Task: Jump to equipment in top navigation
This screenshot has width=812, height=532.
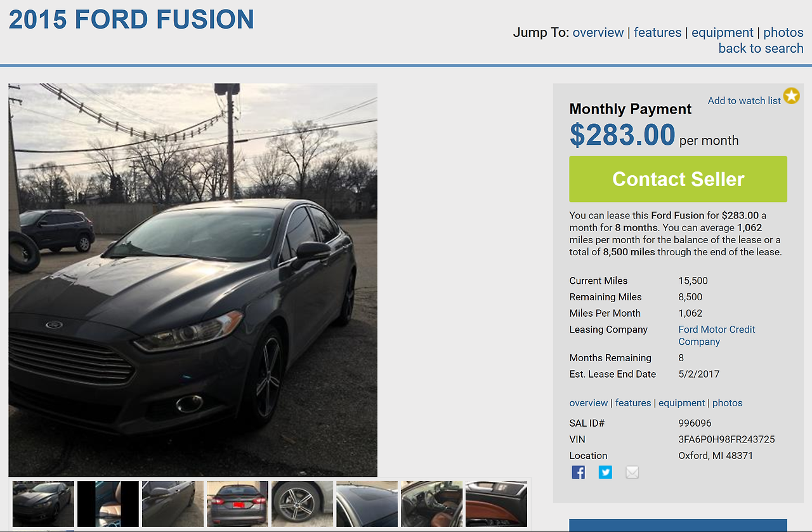Action: click(722, 32)
